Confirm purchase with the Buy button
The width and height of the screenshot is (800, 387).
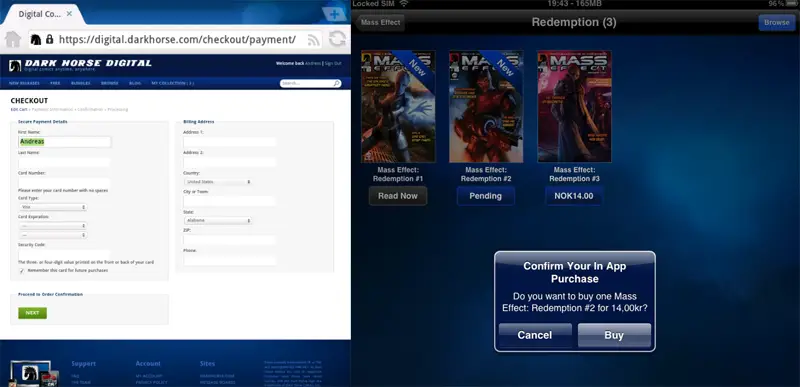pos(614,335)
